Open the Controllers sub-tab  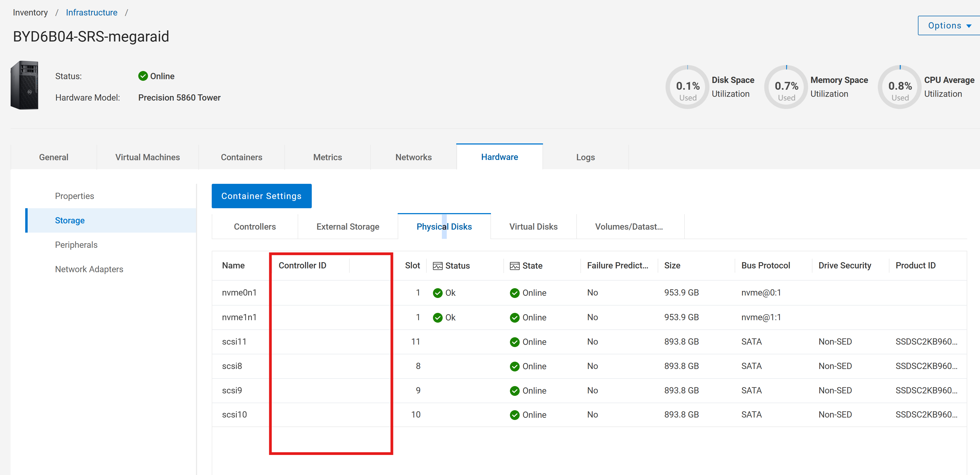[x=255, y=226]
